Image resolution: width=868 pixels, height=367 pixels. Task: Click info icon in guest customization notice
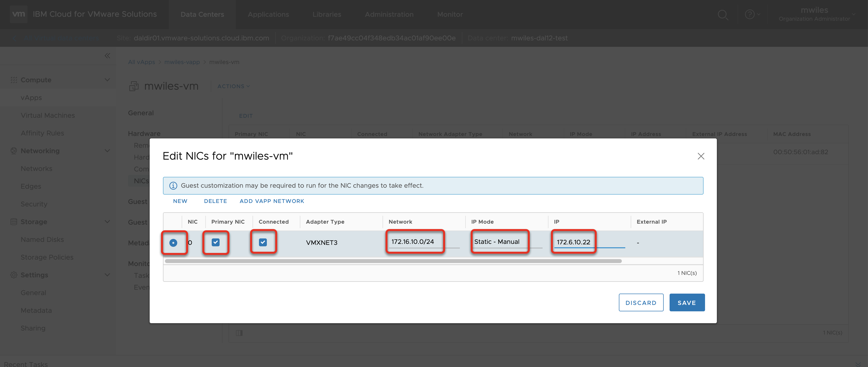pyautogui.click(x=173, y=186)
